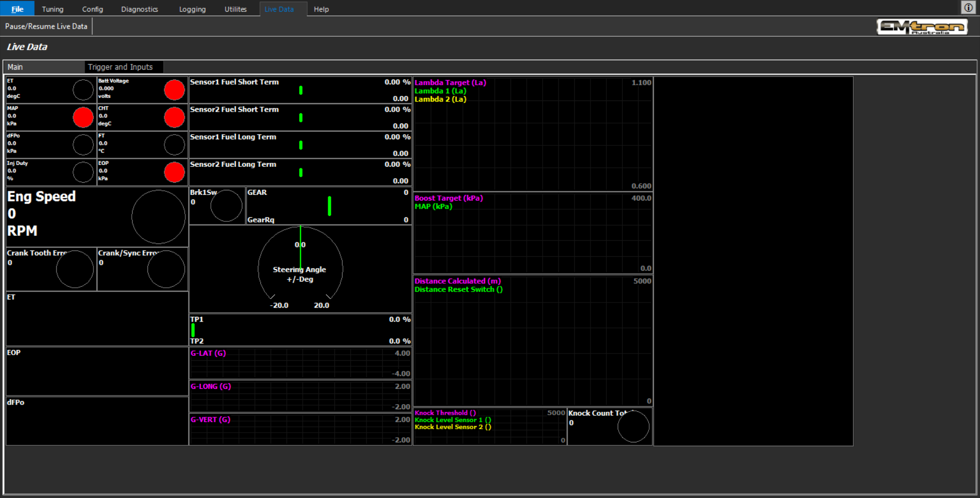The height and width of the screenshot is (498, 980).
Task: Click the ET degC indicator light
Action: (83, 90)
